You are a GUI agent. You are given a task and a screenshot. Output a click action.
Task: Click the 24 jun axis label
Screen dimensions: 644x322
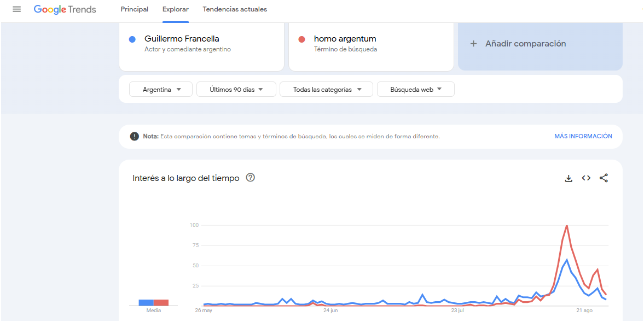click(330, 311)
